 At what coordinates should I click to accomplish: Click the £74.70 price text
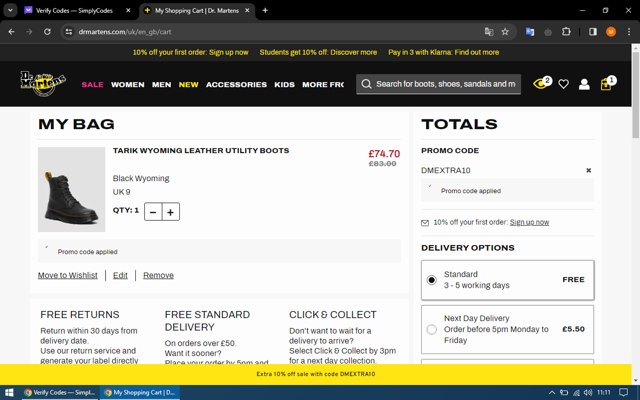pos(384,154)
